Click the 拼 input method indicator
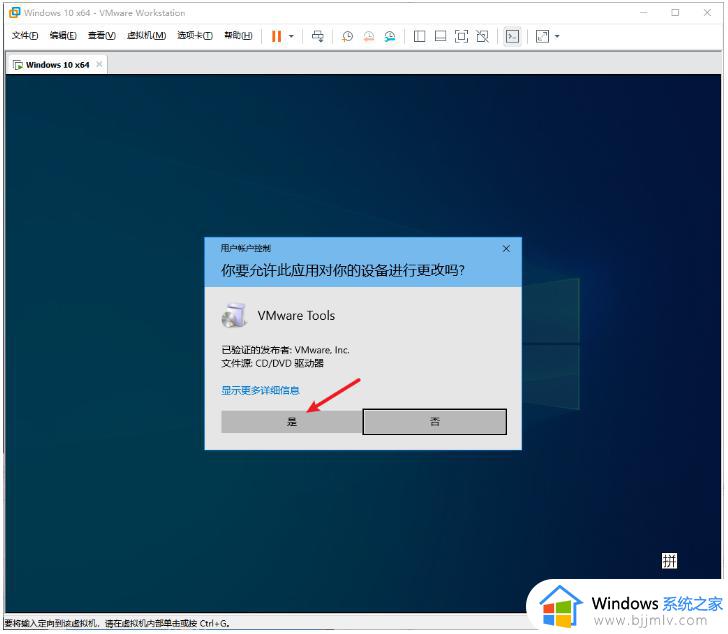728x634 pixels. (669, 561)
